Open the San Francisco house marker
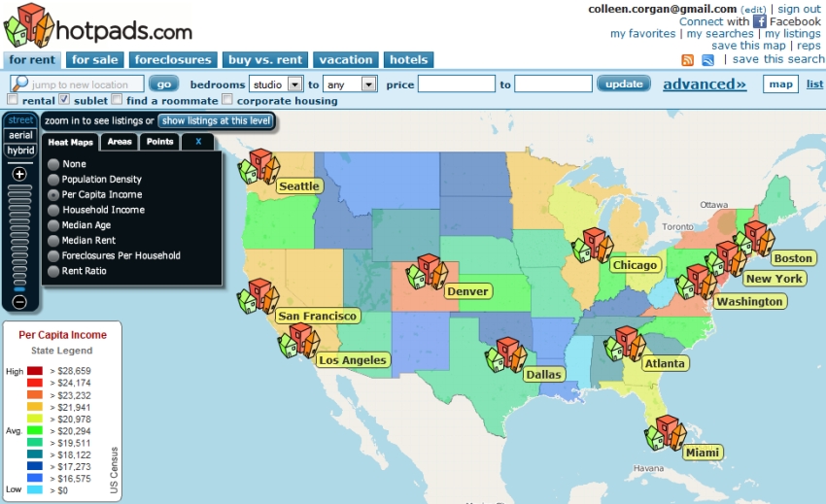The width and height of the screenshot is (826, 504). [258, 296]
